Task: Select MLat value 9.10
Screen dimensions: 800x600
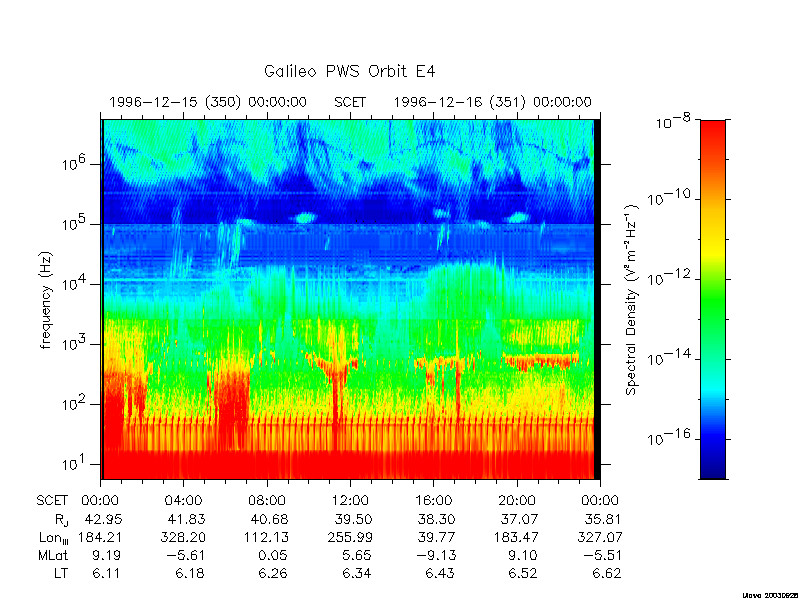Action: point(523,555)
